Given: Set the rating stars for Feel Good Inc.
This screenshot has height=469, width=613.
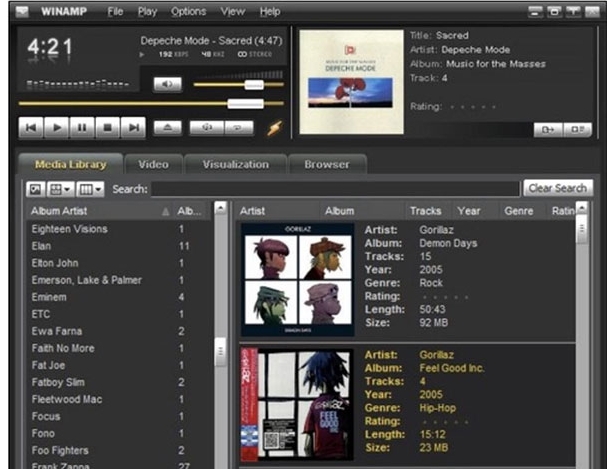Looking at the screenshot, I should pyautogui.click(x=445, y=422).
